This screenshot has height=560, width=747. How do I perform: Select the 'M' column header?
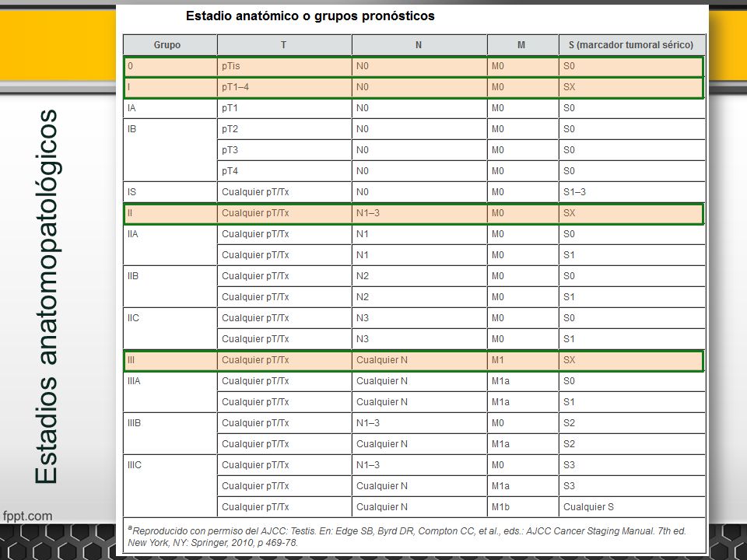(523, 45)
